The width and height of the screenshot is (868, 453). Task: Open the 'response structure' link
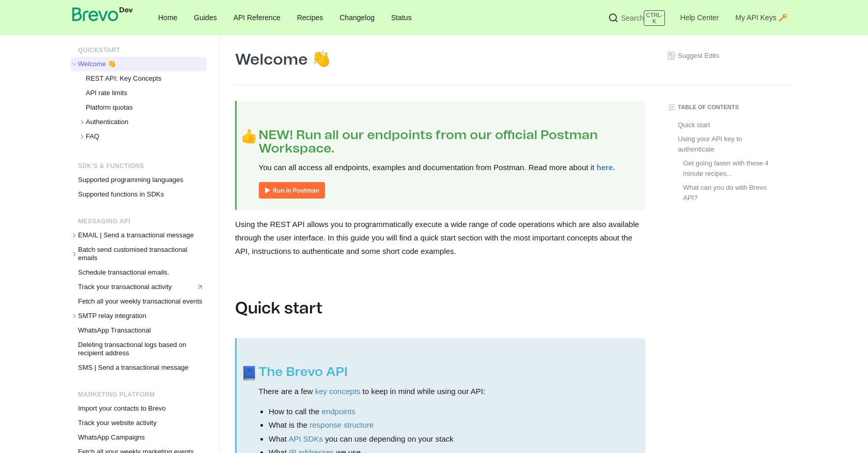(x=342, y=425)
